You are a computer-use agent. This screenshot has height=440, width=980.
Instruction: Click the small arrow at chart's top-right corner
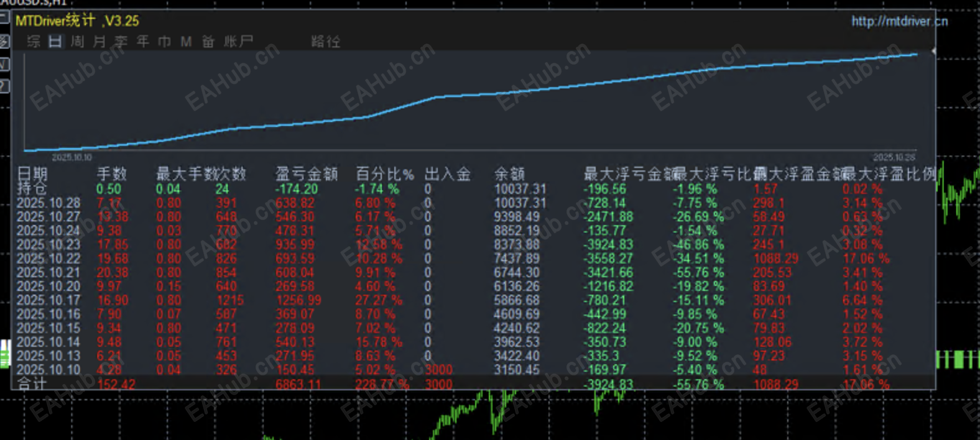pos(933,51)
